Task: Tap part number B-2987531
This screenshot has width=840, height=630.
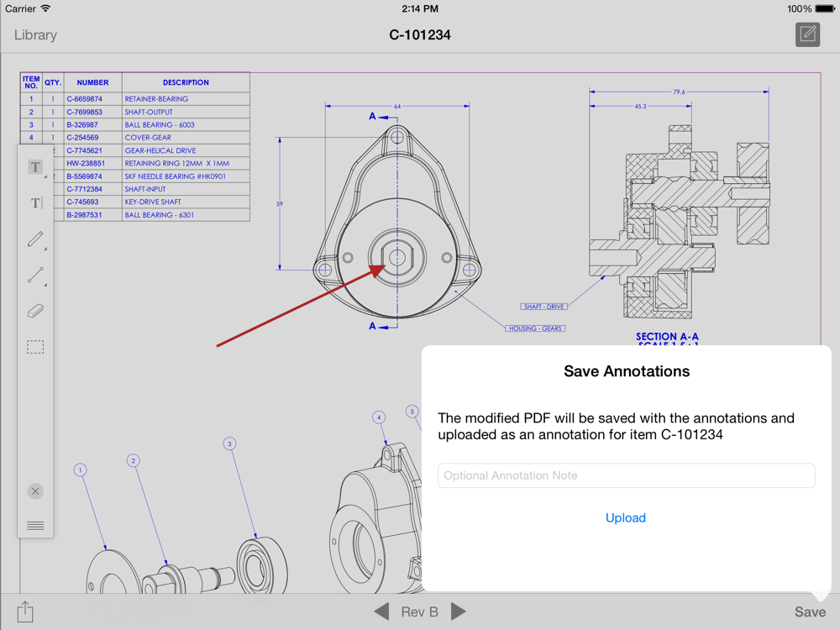Action: (87, 215)
